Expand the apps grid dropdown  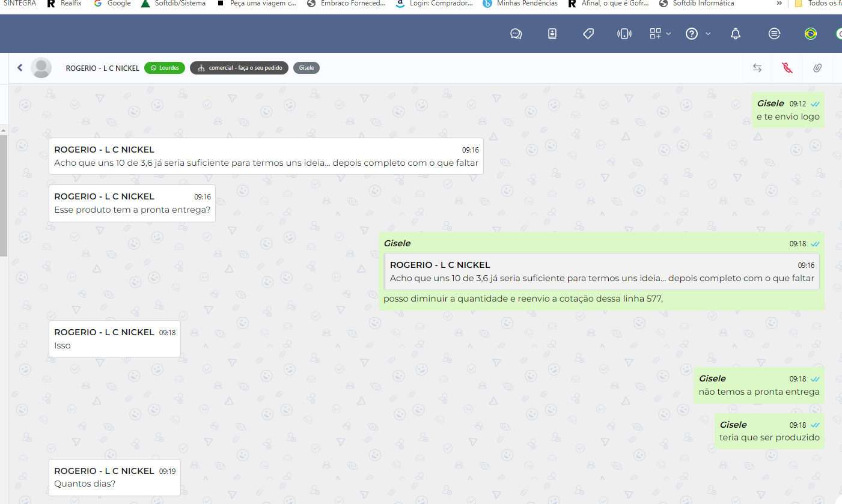pos(660,34)
